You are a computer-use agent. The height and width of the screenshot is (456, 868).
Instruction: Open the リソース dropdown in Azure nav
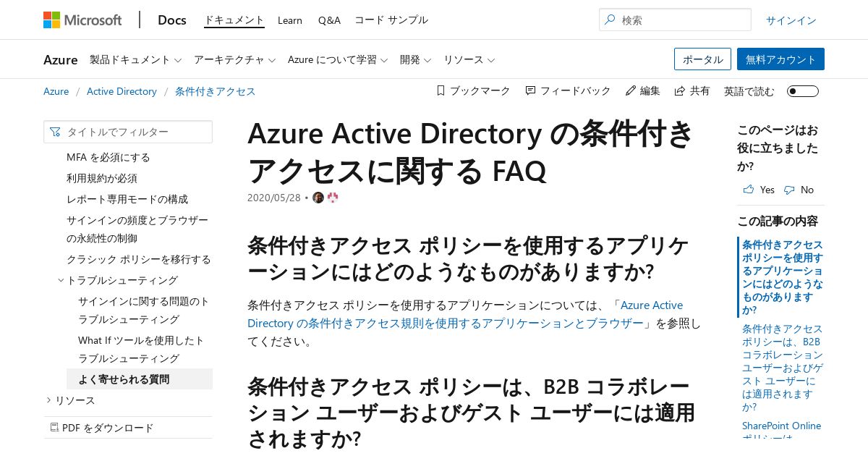click(469, 60)
